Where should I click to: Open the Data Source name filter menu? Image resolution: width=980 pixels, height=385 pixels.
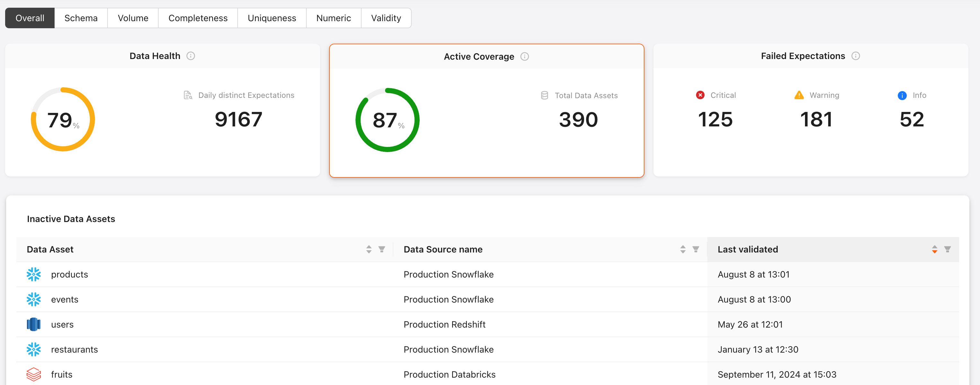[x=696, y=249]
